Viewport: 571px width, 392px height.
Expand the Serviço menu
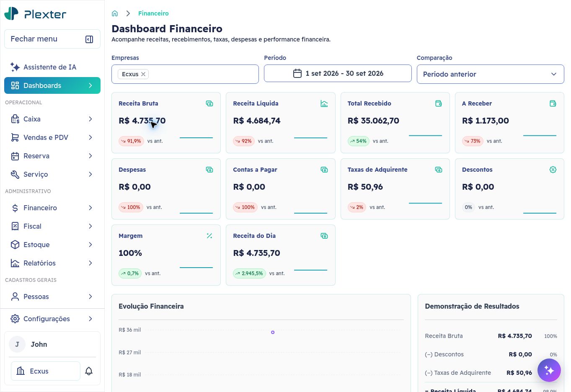click(52, 174)
